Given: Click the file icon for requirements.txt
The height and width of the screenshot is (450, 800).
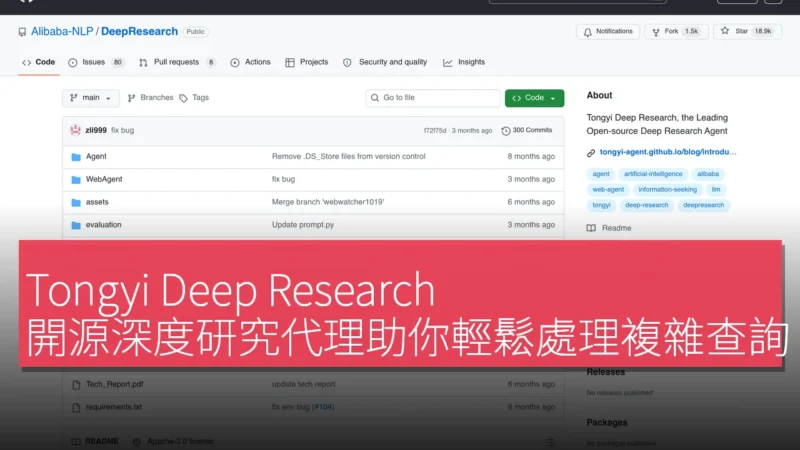Looking at the screenshot, I should click(x=76, y=408).
